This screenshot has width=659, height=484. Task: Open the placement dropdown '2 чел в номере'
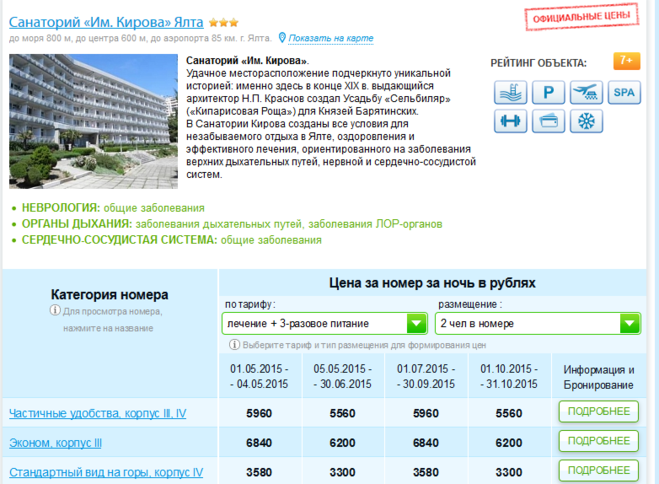click(x=538, y=323)
